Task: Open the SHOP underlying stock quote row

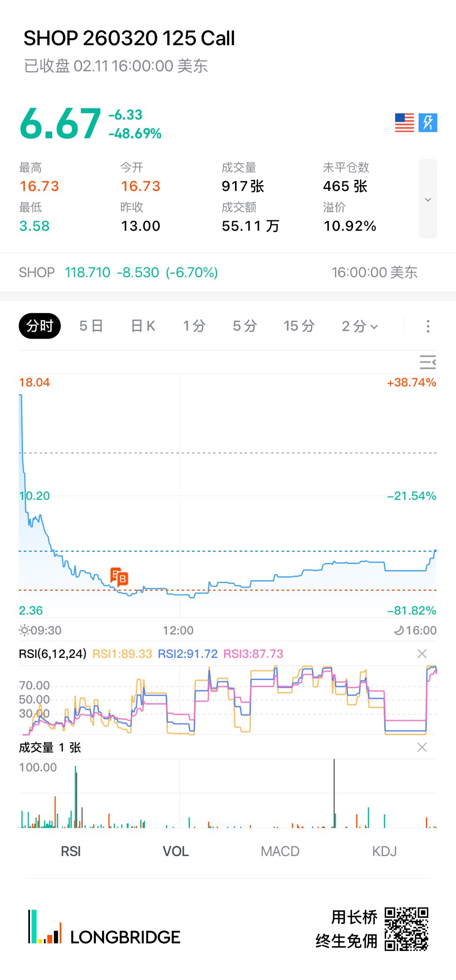Action: (x=217, y=272)
